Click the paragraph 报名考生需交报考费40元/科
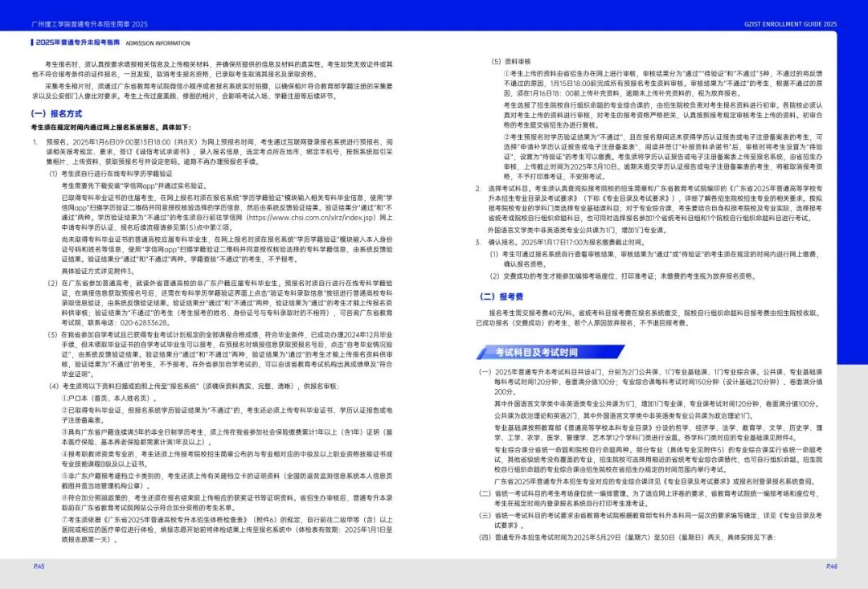Image resolution: width=868 pixels, height=589 pixels. point(649,317)
